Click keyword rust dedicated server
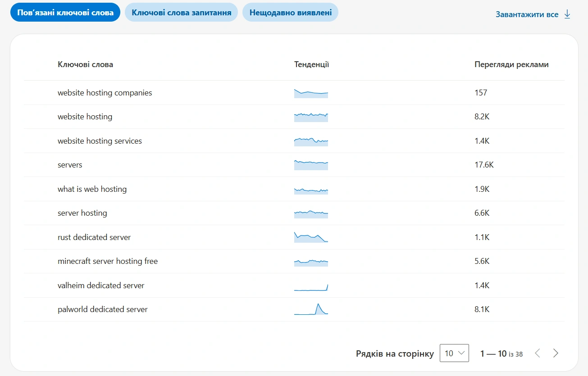588x376 pixels. [x=94, y=237]
